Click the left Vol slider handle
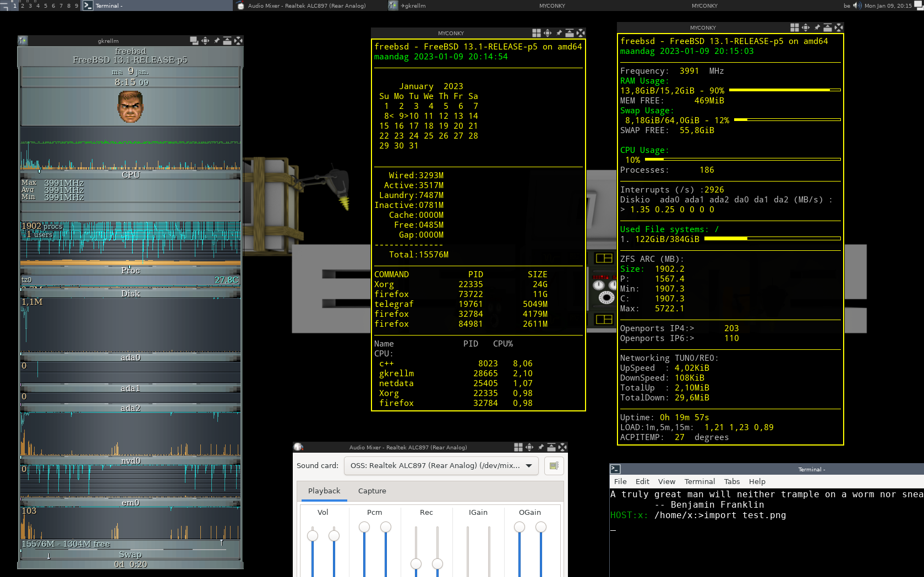 tap(313, 536)
